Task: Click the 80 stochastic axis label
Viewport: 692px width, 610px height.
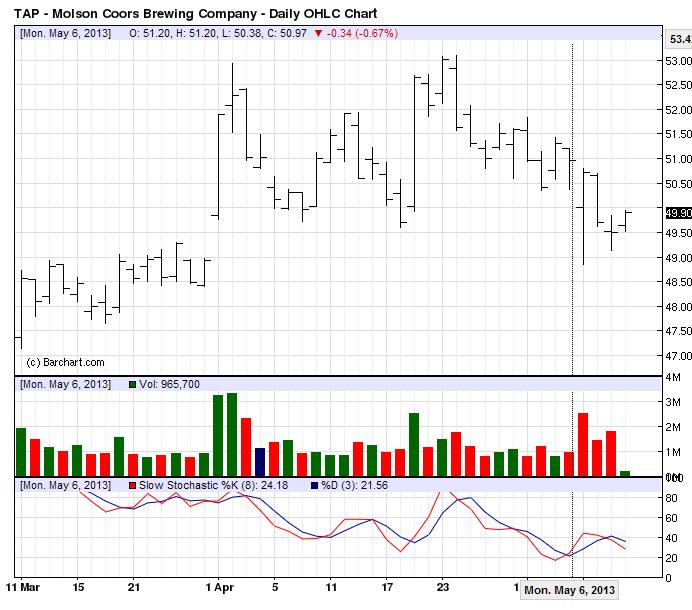Action: [671, 498]
